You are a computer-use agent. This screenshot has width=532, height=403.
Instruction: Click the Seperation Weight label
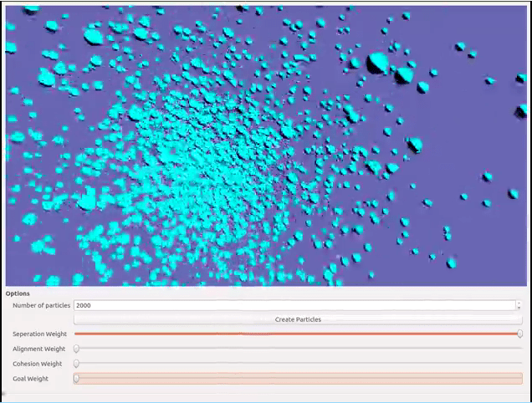[x=38, y=334]
